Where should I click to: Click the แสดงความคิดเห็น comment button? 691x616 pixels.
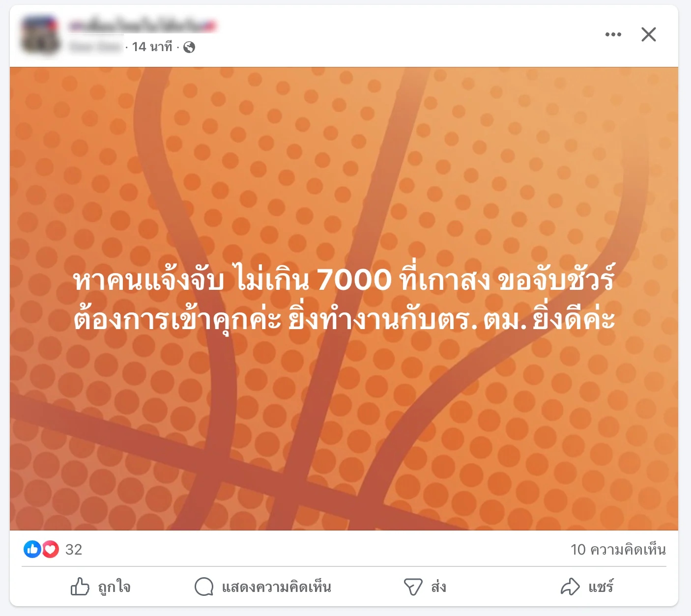tap(277, 587)
